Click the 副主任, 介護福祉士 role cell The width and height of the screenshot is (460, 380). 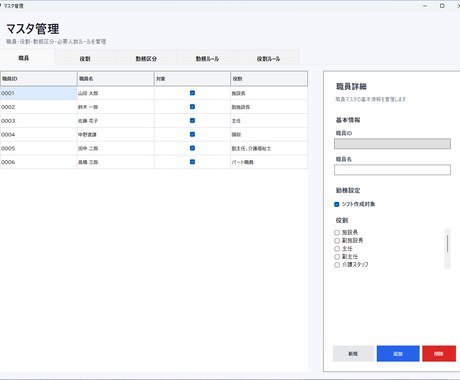(269, 148)
